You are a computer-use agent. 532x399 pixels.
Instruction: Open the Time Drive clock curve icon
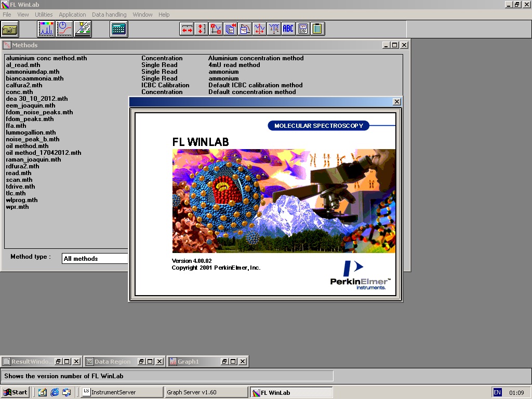pos(64,29)
